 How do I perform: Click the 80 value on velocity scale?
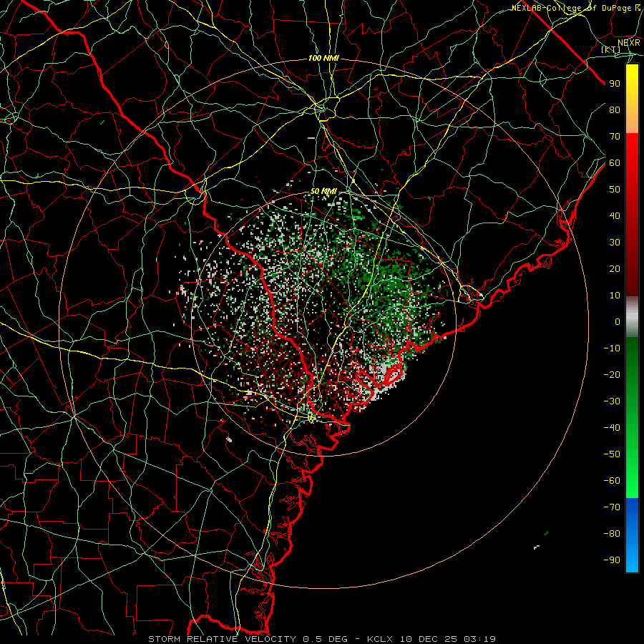(615, 110)
